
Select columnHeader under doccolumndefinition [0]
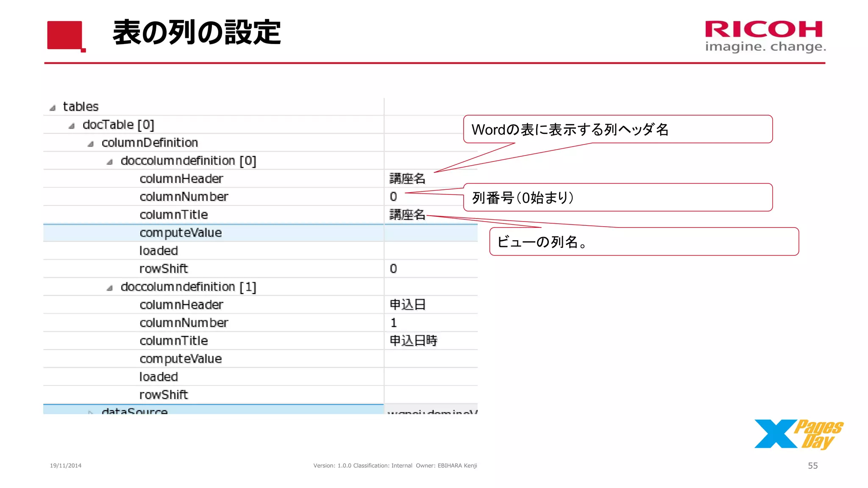point(181,178)
